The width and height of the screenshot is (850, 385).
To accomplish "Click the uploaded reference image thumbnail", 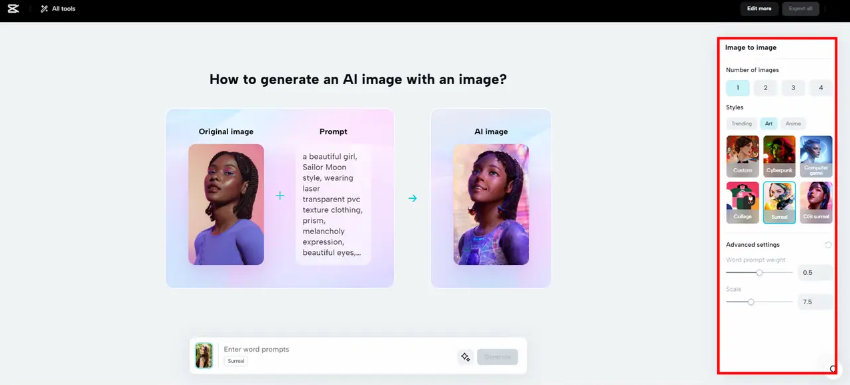I will [x=204, y=356].
